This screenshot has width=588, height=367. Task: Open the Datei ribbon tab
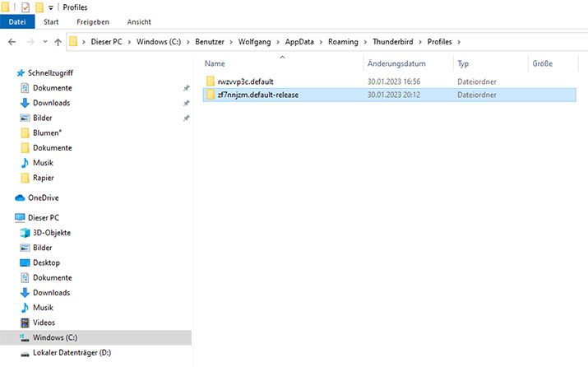coord(17,21)
